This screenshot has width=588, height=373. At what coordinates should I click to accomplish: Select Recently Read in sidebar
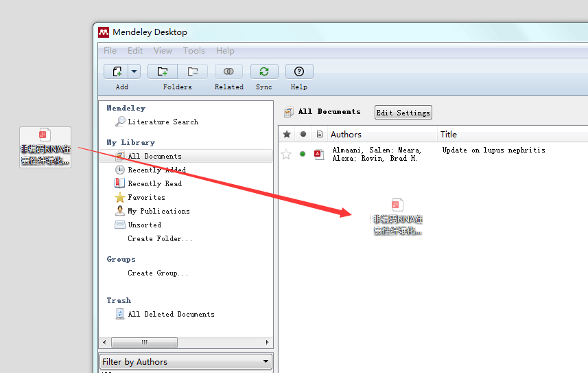coord(148,183)
